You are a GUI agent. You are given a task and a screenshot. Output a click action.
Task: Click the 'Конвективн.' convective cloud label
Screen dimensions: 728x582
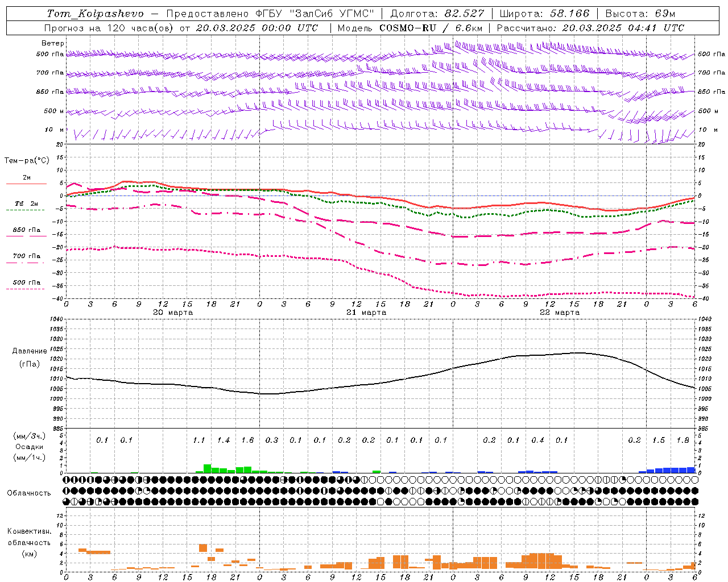point(29,531)
